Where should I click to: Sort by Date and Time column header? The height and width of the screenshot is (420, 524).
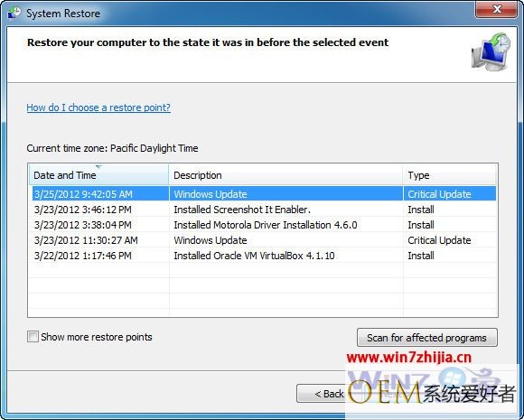98,174
